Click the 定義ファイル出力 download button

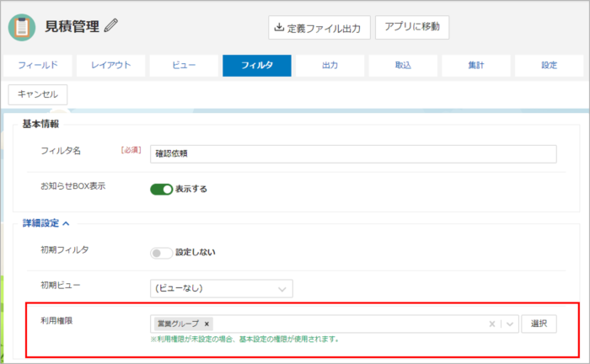[x=319, y=28]
